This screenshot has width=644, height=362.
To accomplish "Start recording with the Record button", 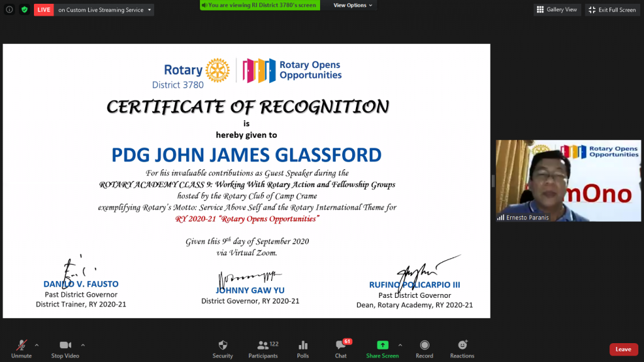I will coord(425,349).
